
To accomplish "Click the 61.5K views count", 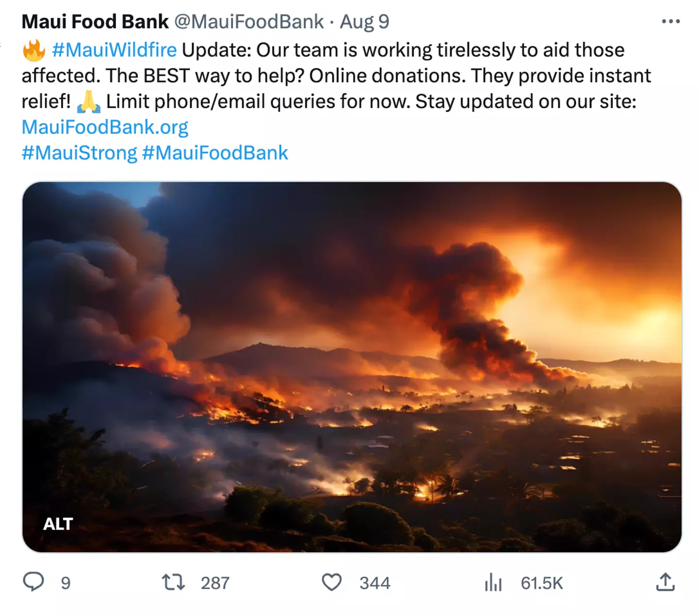I will point(542,583).
